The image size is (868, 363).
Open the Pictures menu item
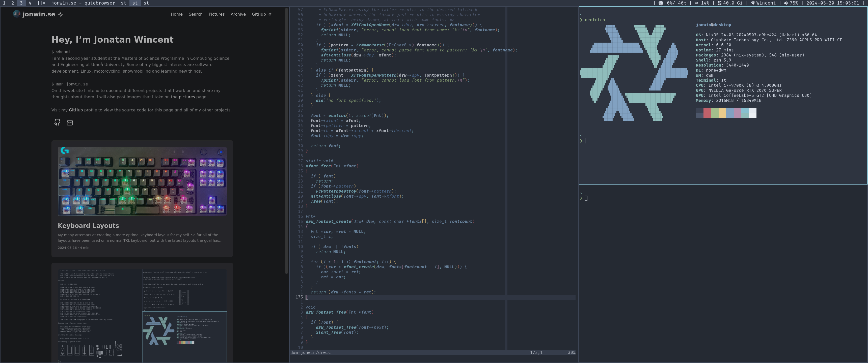[216, 14]
